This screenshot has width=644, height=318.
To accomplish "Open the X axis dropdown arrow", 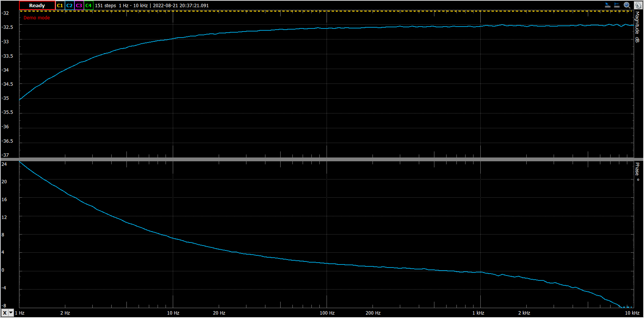I will tap(11, 313).
